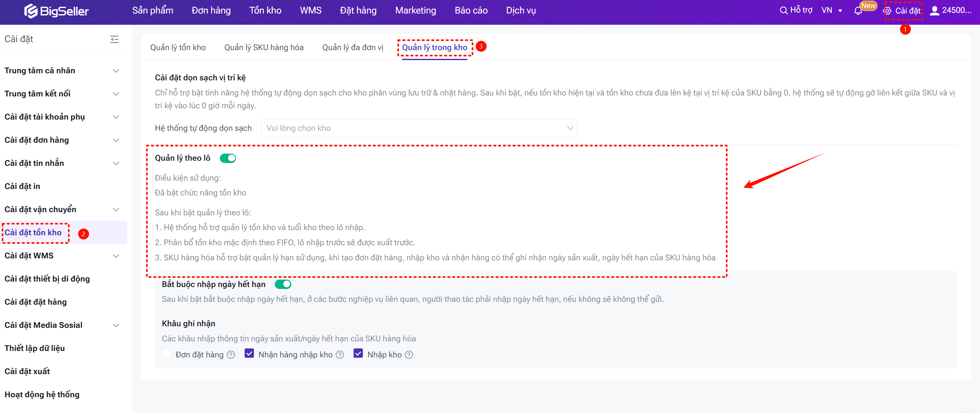
Task: Click the search magnifier icon beside Hỗ trợ
Action: 783,11
